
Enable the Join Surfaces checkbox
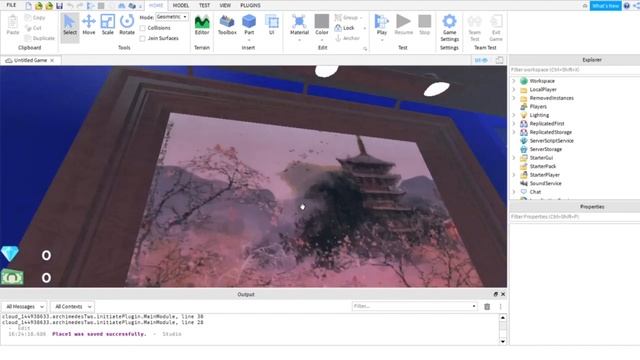[142, 38]
